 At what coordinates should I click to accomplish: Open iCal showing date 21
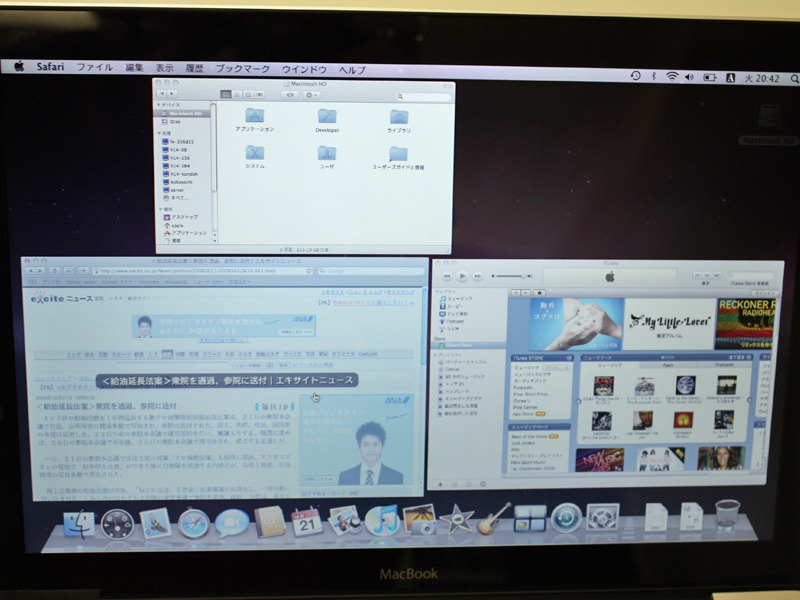tap(307, 521)
